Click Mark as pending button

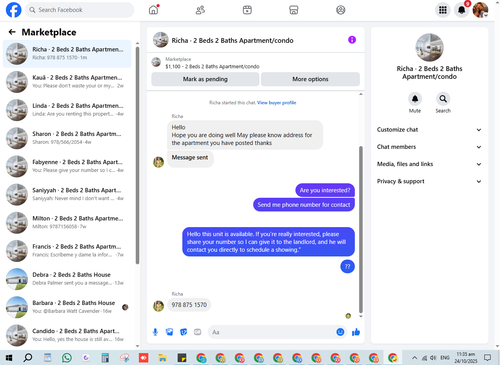point(205,79)
